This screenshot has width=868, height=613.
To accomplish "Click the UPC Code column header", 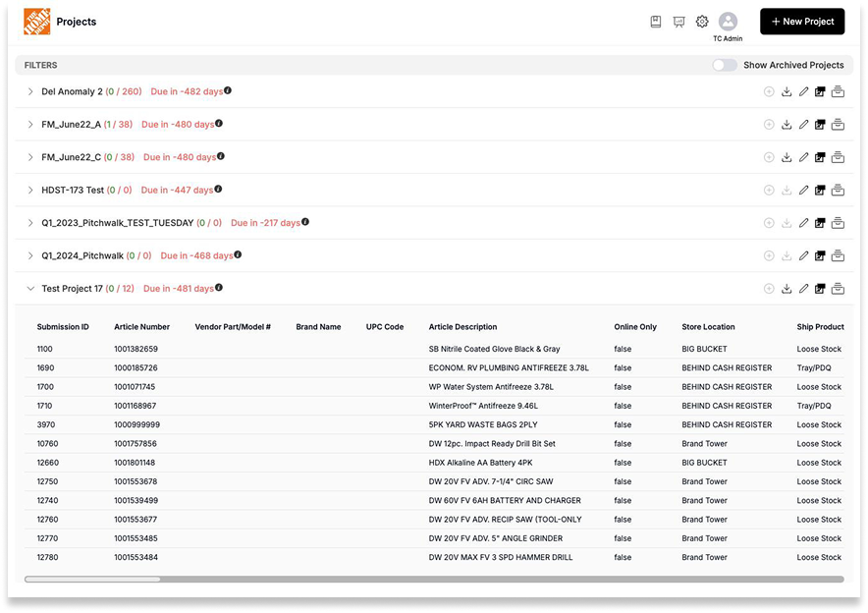I will (385, 327).
